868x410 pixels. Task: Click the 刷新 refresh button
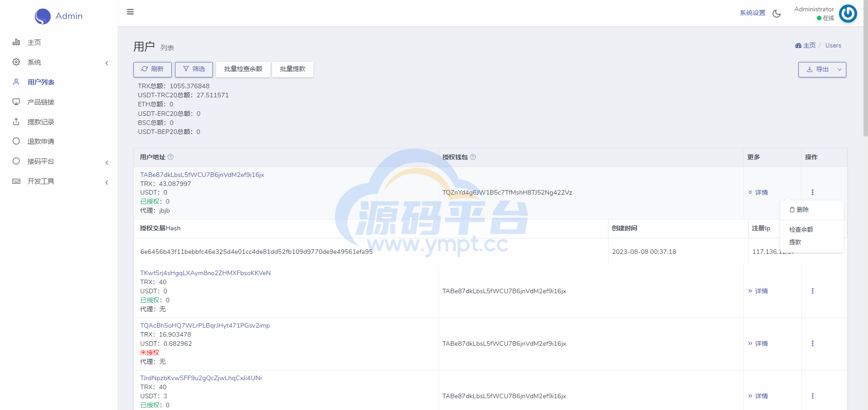tap(152, 69)
